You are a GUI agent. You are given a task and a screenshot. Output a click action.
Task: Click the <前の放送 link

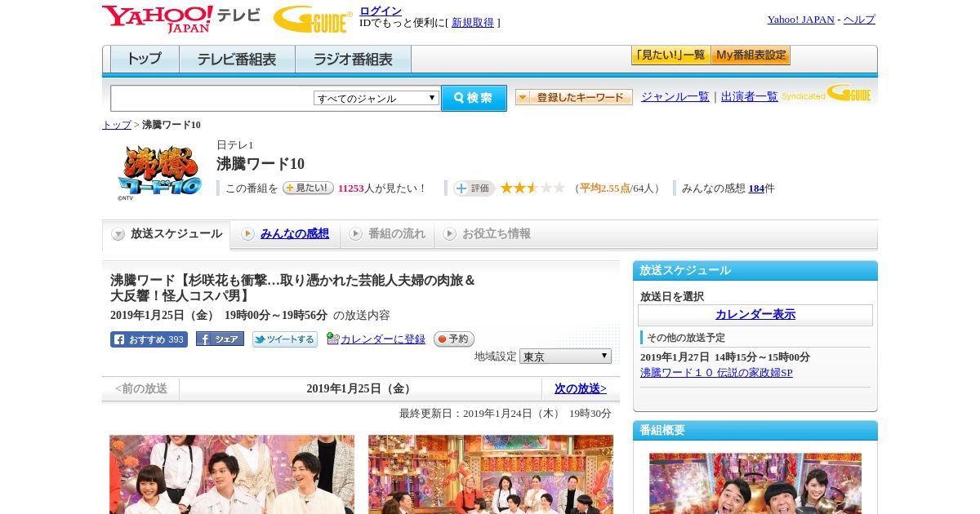click(141, 389)
